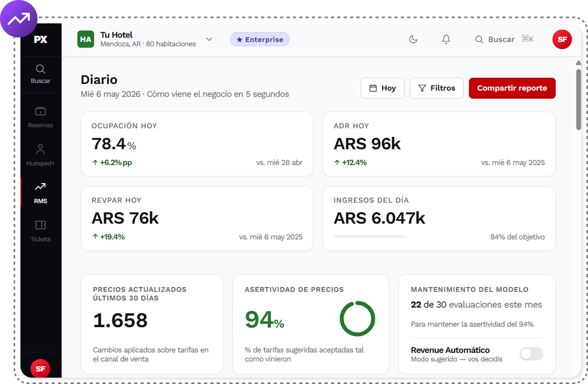The height and width of the screenshot is (384, 588).
Task: Click the PX logo in sidebar
Action: tap(40, 39)
